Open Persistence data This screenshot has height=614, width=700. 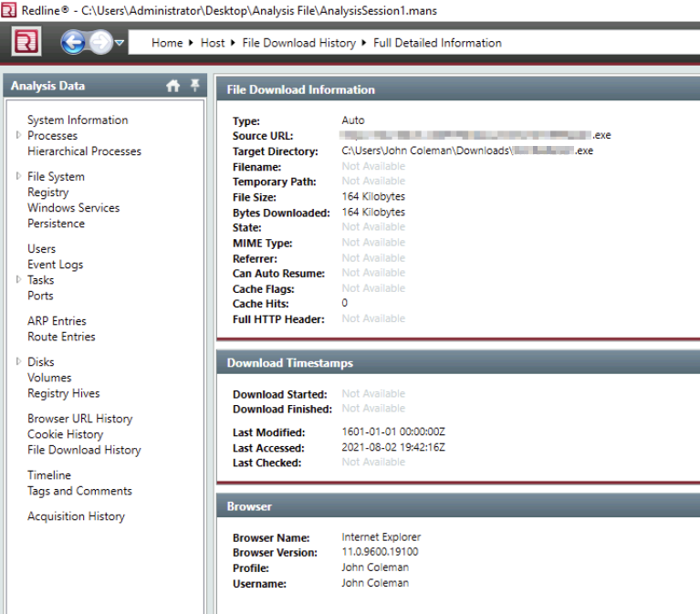pos(56,224)
